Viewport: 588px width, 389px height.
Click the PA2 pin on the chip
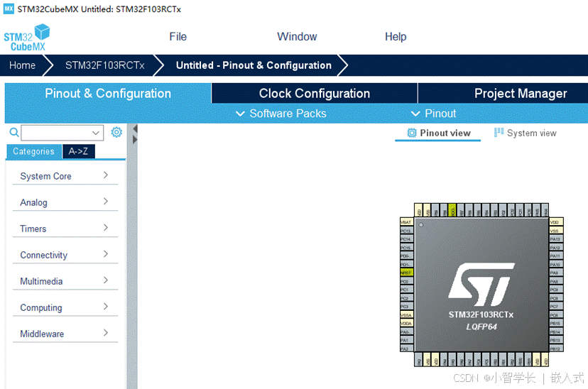[406, 349]
